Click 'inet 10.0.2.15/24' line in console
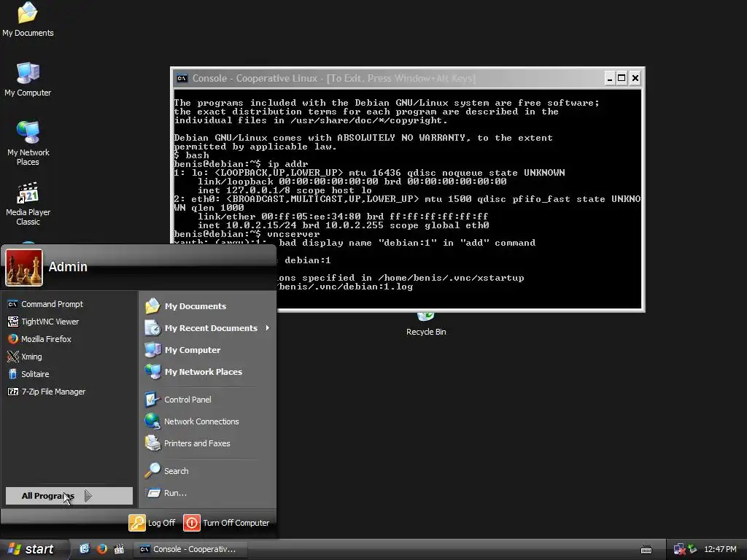Viewport: 747px width, 560px height. point(344,225)
